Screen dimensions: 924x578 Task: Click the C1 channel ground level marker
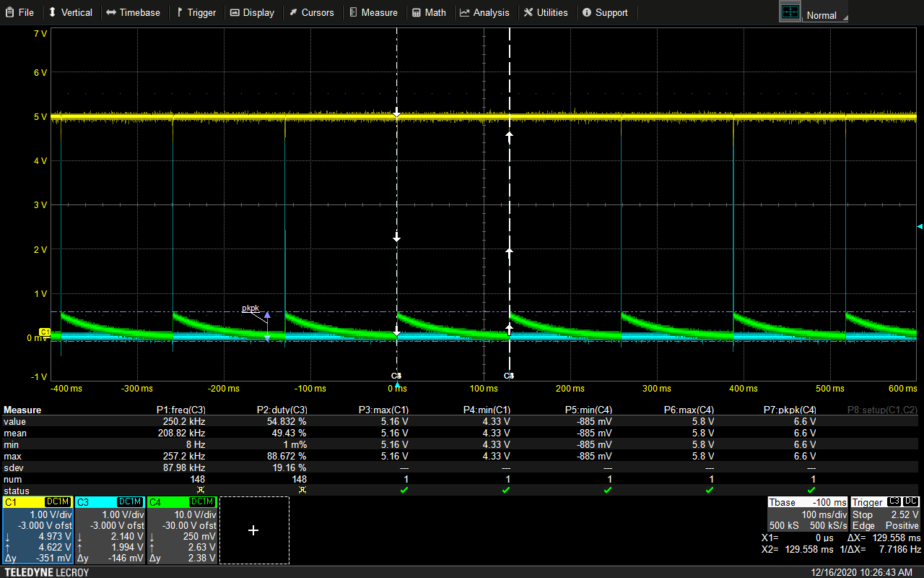coord(44,332)
